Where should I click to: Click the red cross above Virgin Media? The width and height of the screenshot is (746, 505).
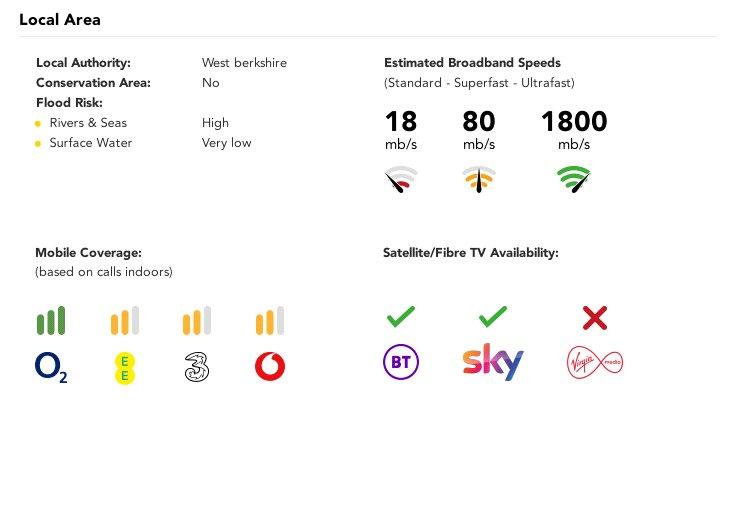(x=595, y=318)
